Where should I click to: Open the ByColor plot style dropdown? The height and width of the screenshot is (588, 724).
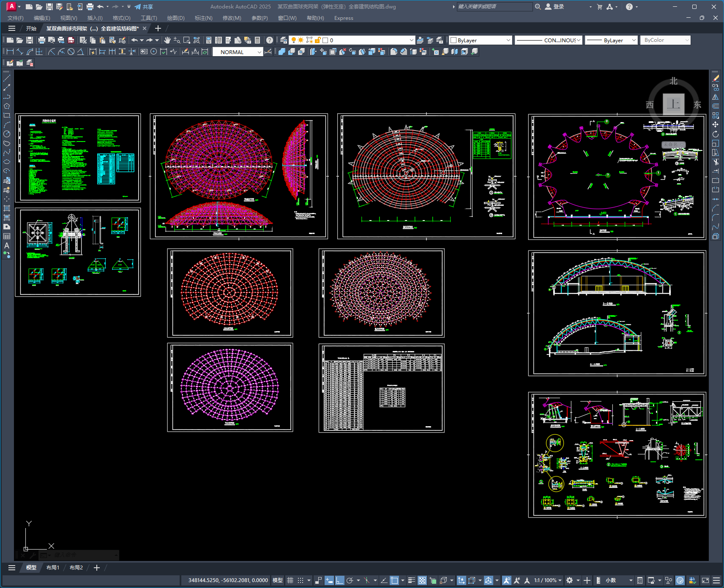pyautogui.click(x=665, y=40)
